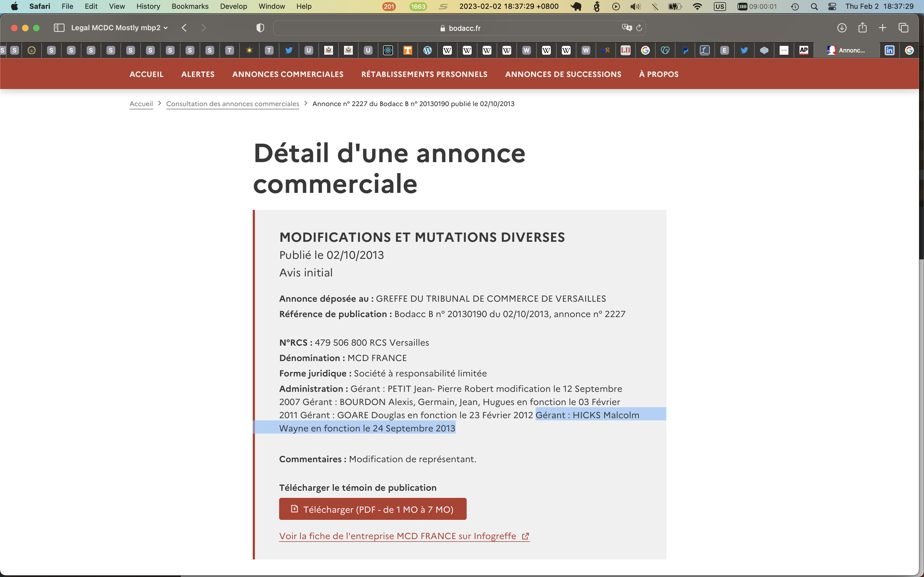924x577 pixels.
Task: Open a new tab with plus icon
Action: point(882,28)
